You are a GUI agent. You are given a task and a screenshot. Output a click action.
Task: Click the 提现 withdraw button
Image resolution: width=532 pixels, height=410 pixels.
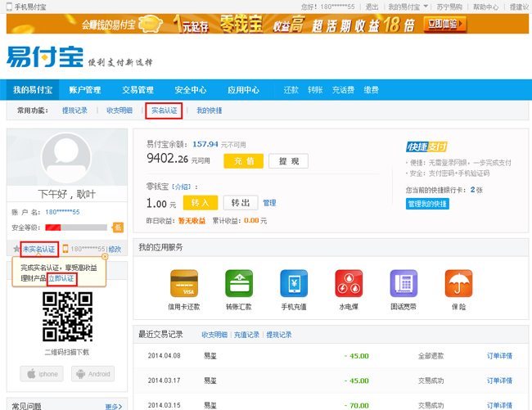pyautogui.click(x=289, y=161)
